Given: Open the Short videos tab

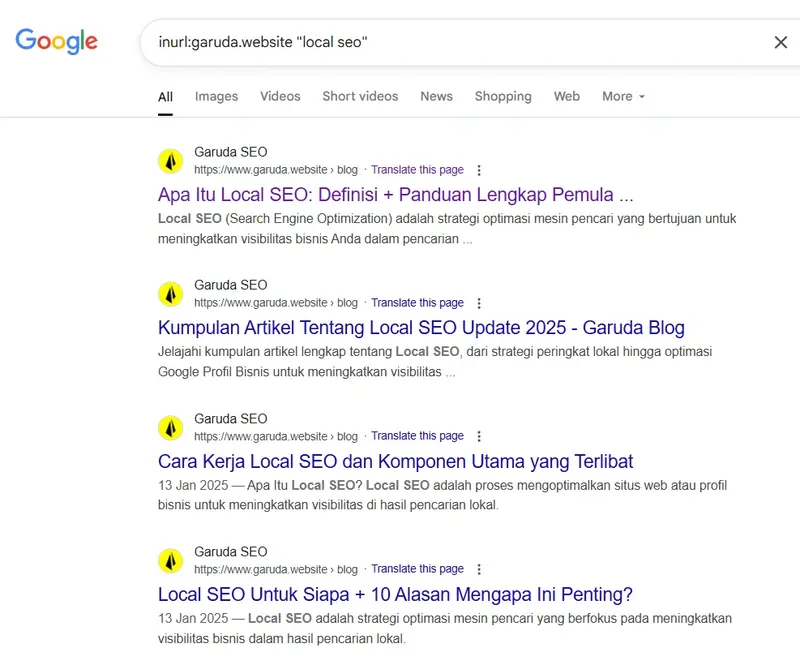Looking at the screenshot, I should (x=360, y=96).
